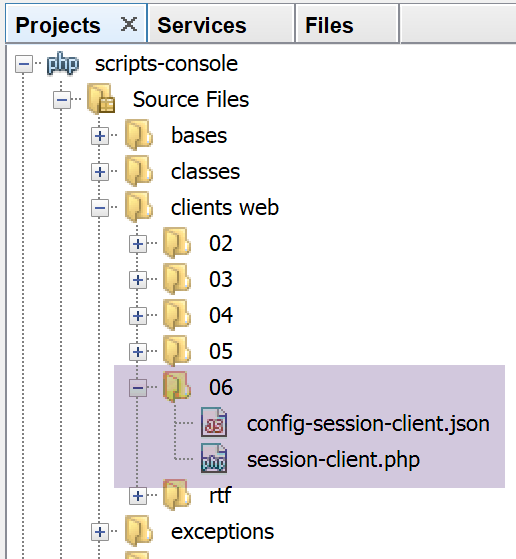Click the bases folder icon
This screenshot has height=559, width=516.
point(139,135)
